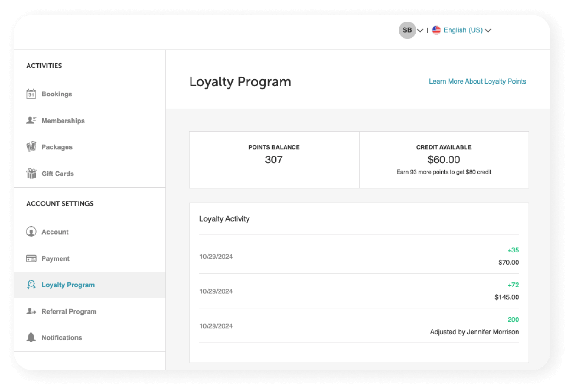Click the +72 points entry
Screen dimensions: 573x392
[x=513, y=285]
